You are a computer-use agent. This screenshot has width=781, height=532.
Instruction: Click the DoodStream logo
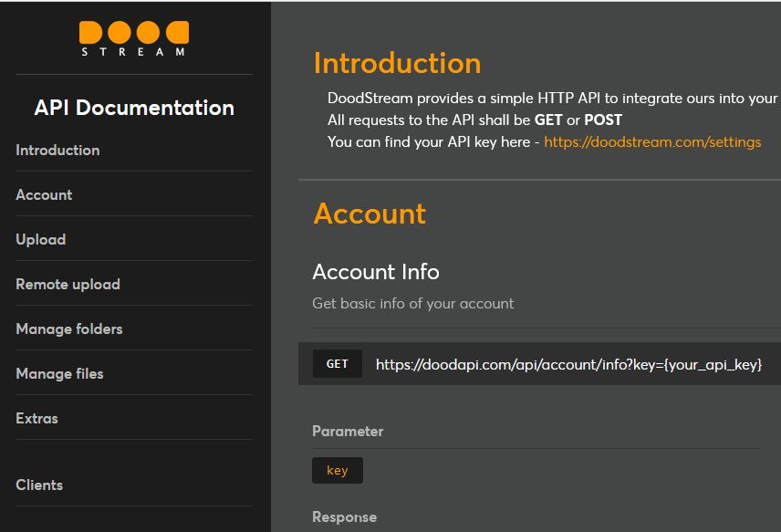(x=134, y=38)
